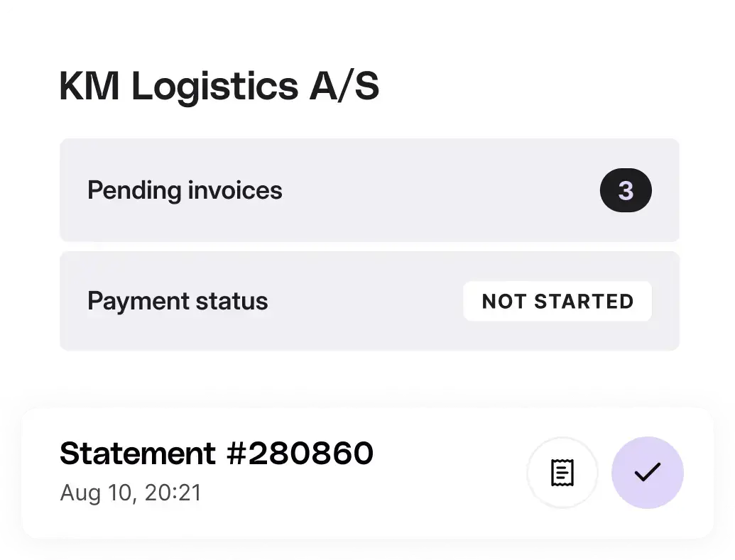The width and height of the screenshot is (735, 560).
Task: Open the receipt document icon for Statement #280860
Action: 562,473
